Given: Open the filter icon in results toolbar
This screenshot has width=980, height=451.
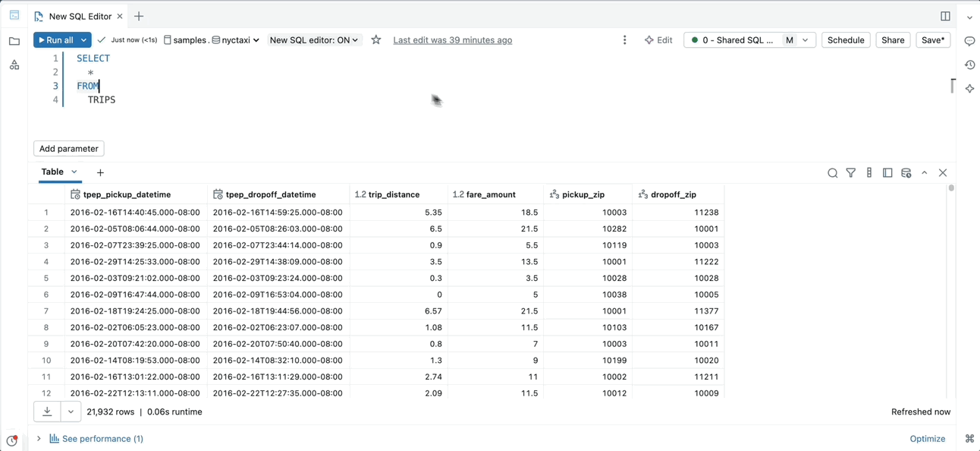Looking at the screenshot, I should coord(851,173).
